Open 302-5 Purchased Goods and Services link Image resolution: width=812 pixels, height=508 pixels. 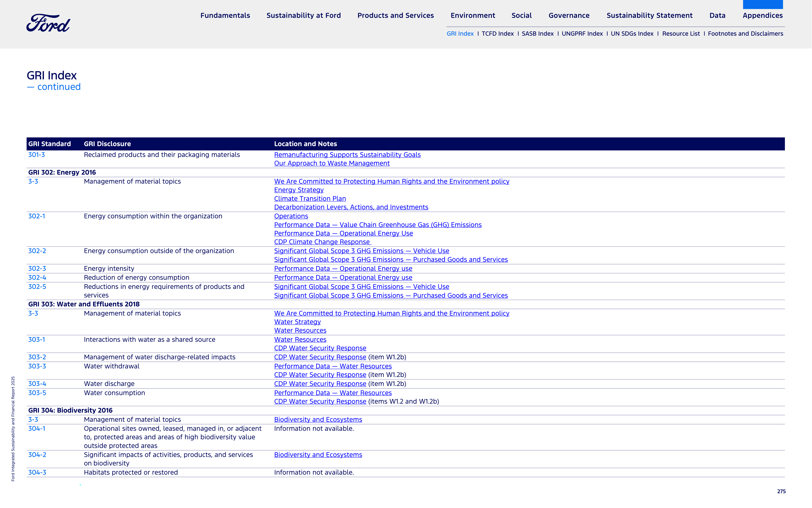[391, 295]
